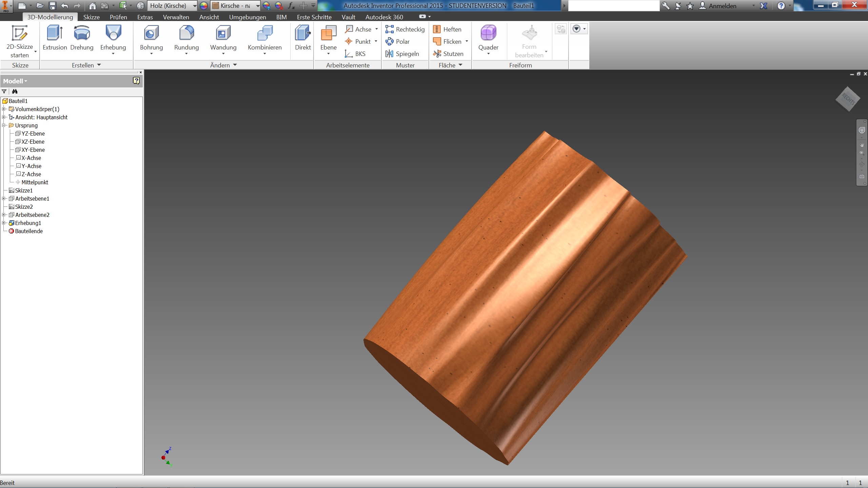The width and height of the screenshot is (868, 488).
Task: Collapse the Ursprung folder node
Action: tap(4, 125)
